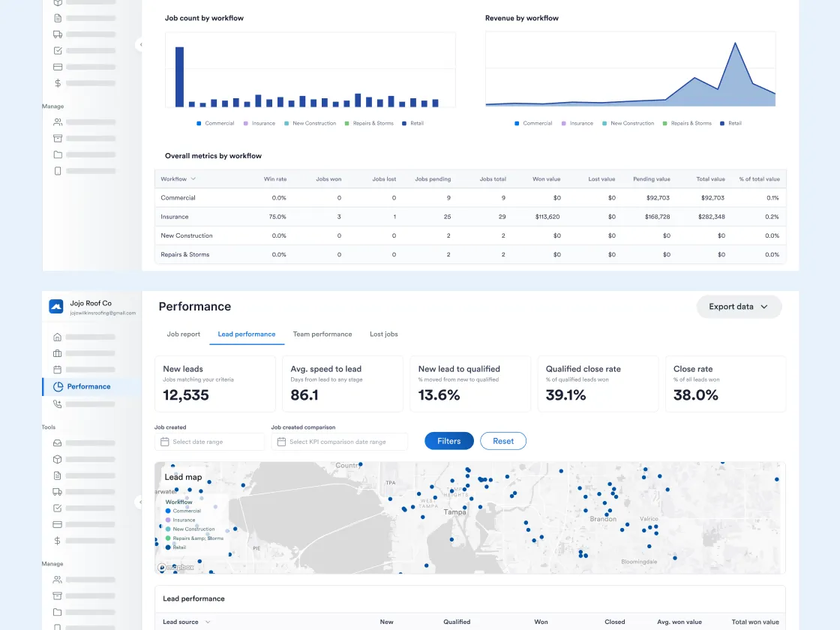The image size is (840, 630).
Task: Open the inbox tray icon under Tools
Action: coord(57,443)
